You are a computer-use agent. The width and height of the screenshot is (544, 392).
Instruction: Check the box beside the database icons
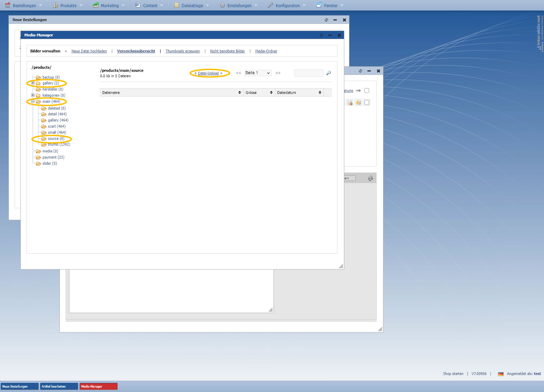point(367,102)
